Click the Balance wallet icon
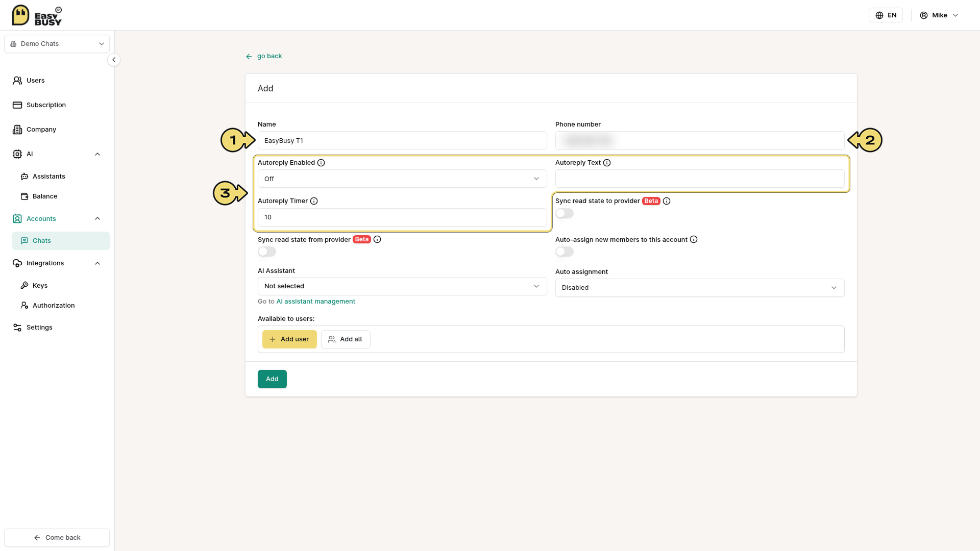The height and width of the screenshot is (551, 980). point(24,196)
